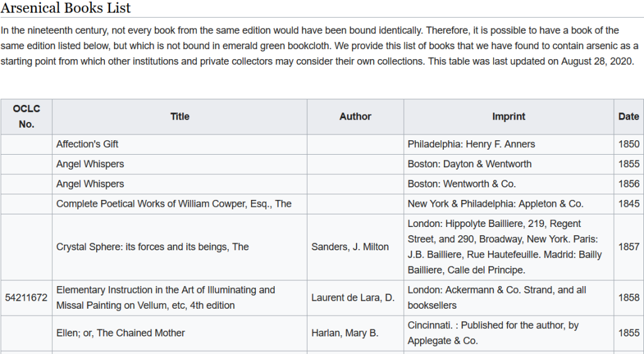Click 'Boston: Wentworth & Co.' imprint cell
Image resolution: width=644 pixels, height=354 pixels.
(x=508, y=184)
